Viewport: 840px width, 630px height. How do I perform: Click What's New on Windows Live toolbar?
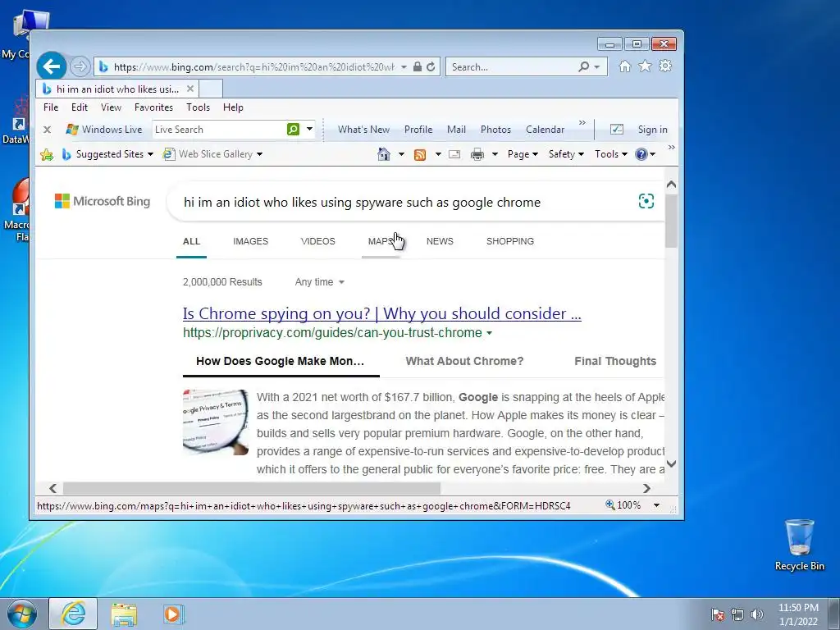pyautogui.click(x=363, y=130)
